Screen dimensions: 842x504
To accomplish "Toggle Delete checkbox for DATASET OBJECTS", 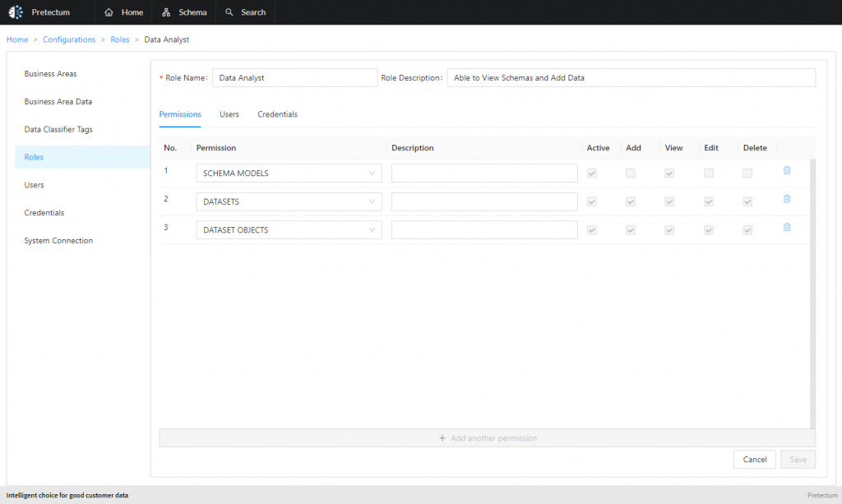I will [747, 230].
